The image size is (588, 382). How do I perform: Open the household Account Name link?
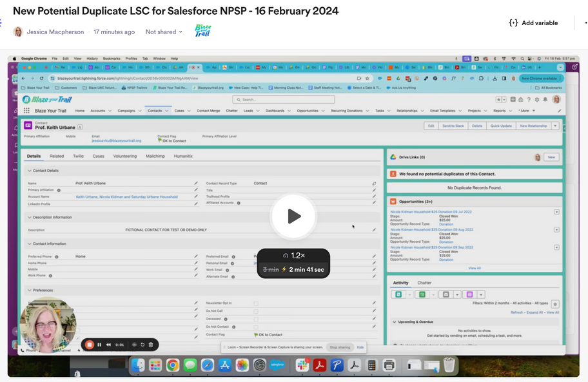coord(127,196)
